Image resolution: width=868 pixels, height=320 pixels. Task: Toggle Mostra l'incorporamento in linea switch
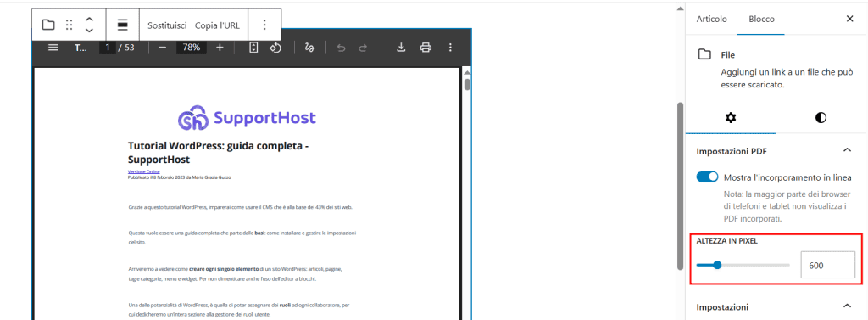[707, 177]
